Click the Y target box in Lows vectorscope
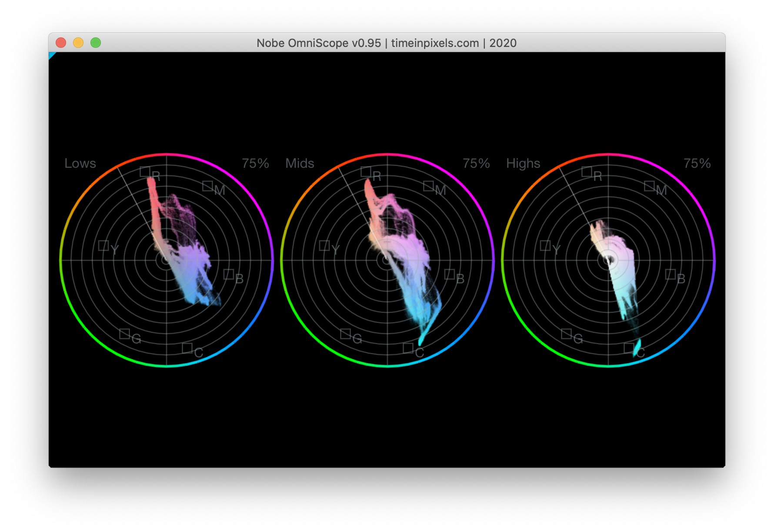Viewport: 774px width, 532px height. (103, 246)
